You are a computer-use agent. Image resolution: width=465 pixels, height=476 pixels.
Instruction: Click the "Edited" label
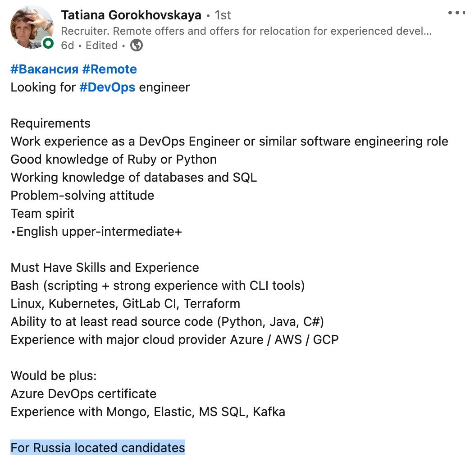click(102, 46)
